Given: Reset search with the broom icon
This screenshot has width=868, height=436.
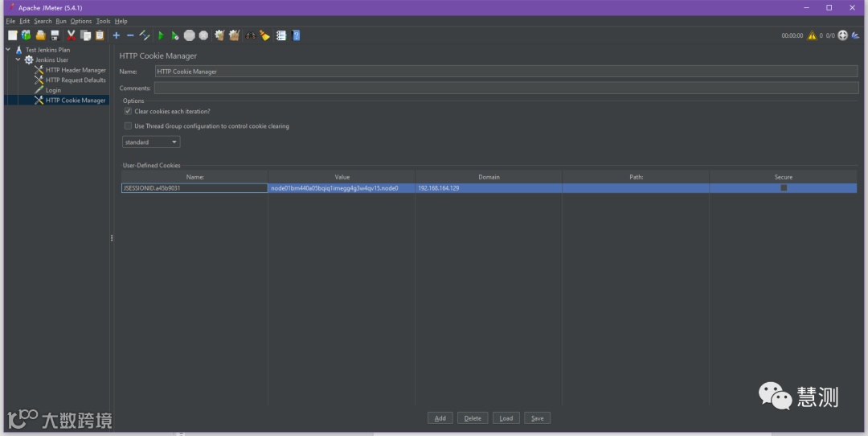Looking at the screenshot, I should [264, 35].
